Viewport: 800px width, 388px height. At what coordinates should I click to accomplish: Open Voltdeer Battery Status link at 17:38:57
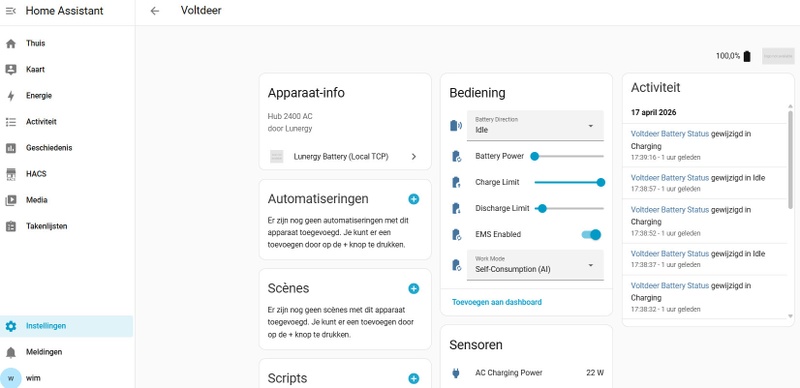coord(669,178)
